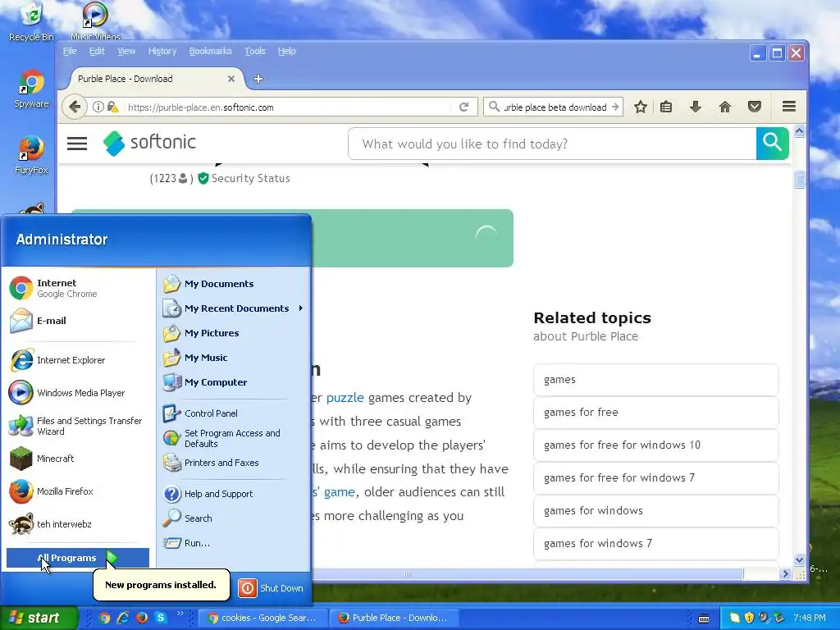Open teh interwebz raccoon shortcut

point(79,524)
